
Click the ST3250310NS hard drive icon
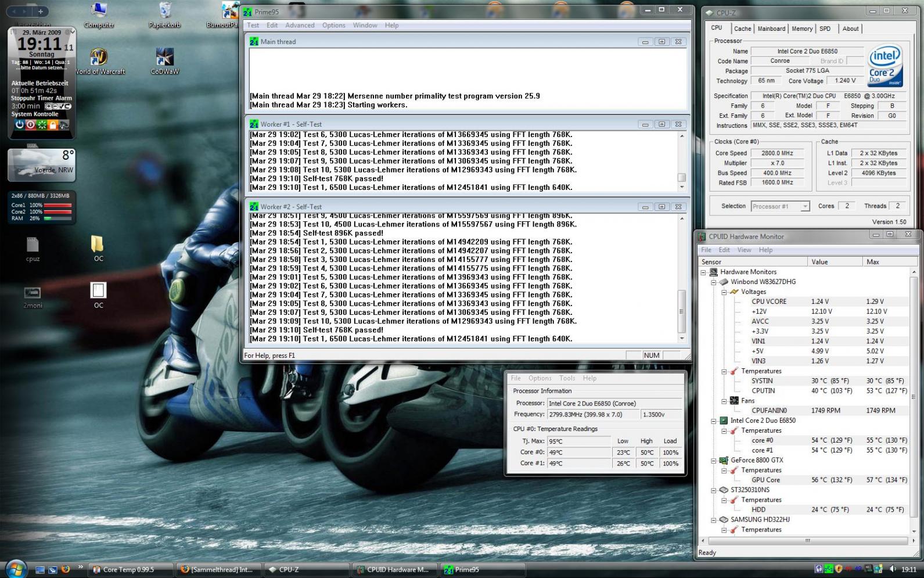pos(724,490)
